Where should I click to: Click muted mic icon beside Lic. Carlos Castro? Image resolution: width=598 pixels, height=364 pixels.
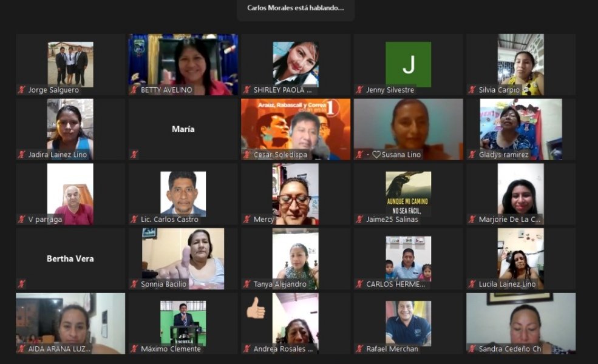click(134, 220)
